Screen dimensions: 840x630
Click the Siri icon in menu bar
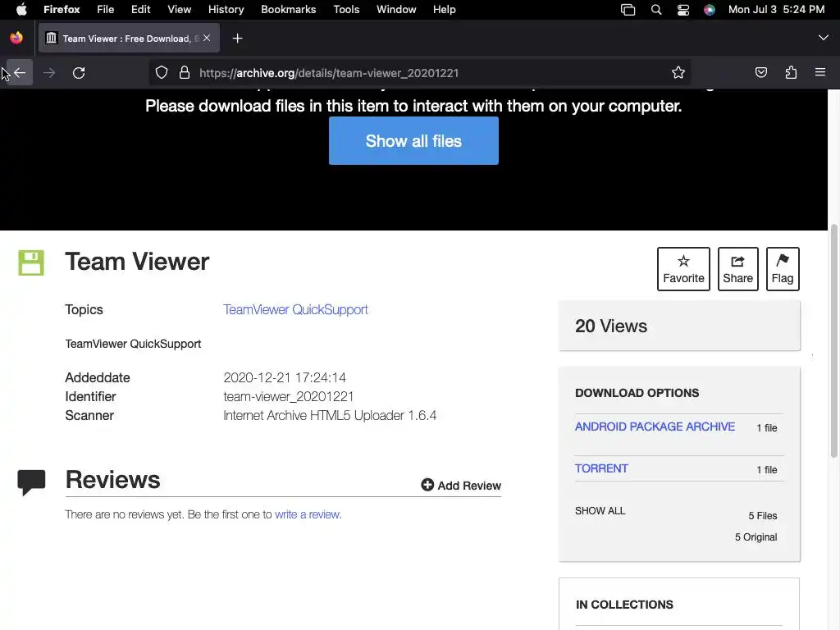click(x=710, y=10)
